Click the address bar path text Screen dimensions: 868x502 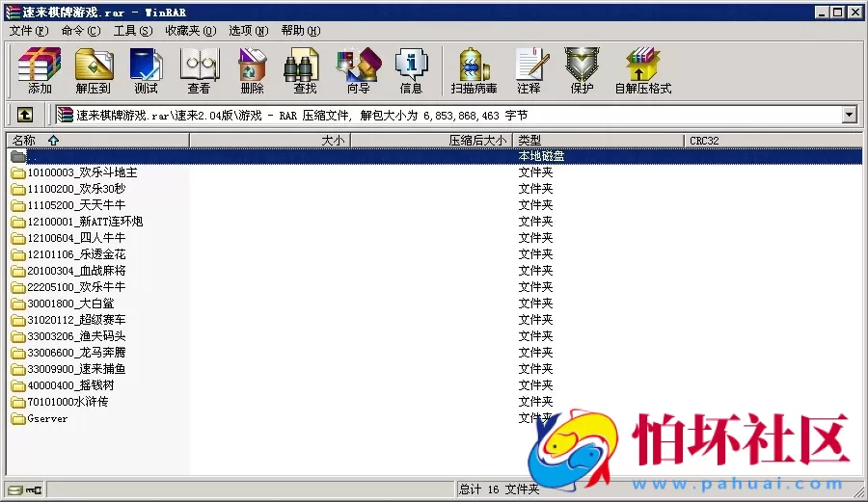302,115
